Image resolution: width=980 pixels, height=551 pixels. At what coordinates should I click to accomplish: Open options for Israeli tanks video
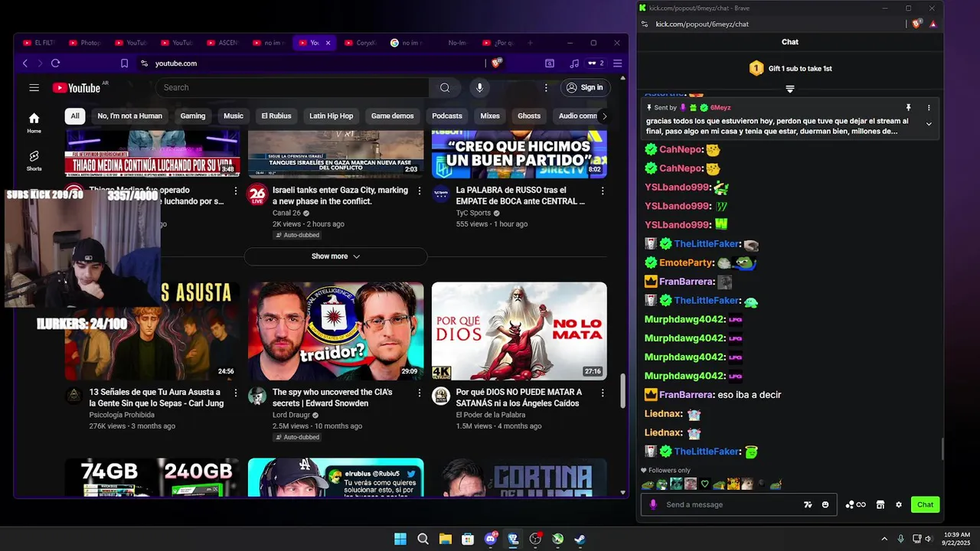click(419, 191)
